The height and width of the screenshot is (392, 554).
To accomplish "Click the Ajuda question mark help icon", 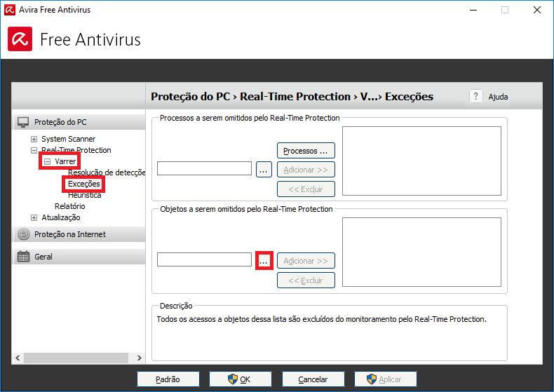I will (x=475, y=97).
